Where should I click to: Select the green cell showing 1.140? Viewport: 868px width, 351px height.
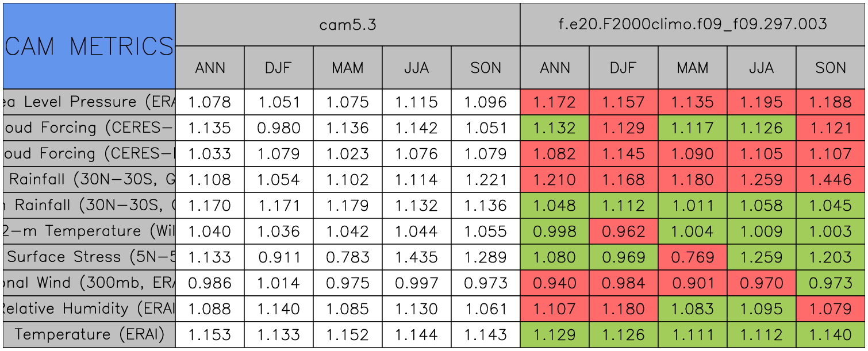[831, 335]
